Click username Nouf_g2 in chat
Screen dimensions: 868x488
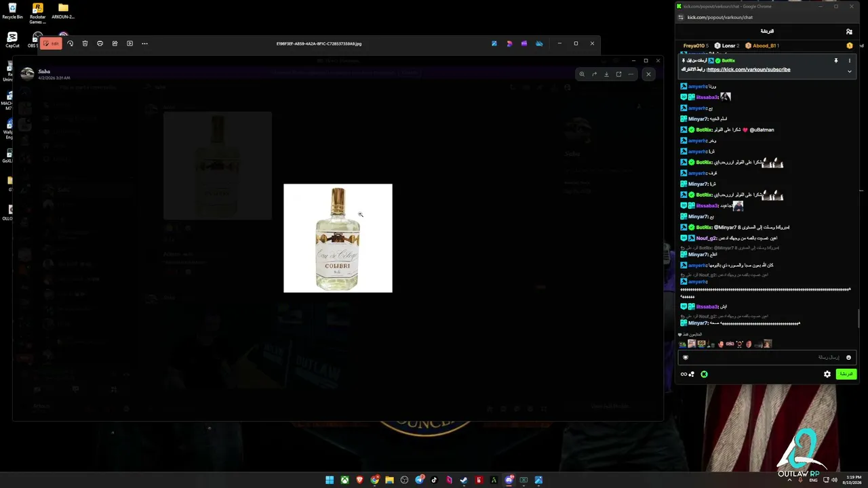(706, 238)
